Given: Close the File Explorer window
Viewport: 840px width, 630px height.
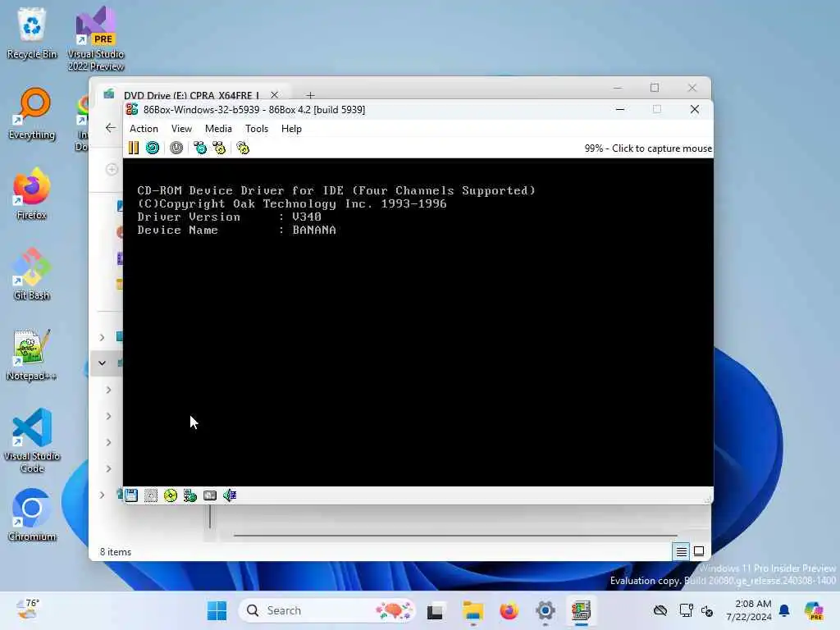Looking at the screenshot, I should pyautogui.click(x=692, y=87).
